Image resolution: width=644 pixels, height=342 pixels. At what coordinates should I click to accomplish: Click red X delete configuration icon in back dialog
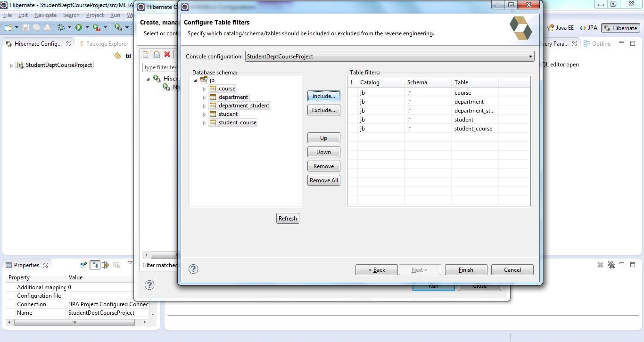point(167,55)
